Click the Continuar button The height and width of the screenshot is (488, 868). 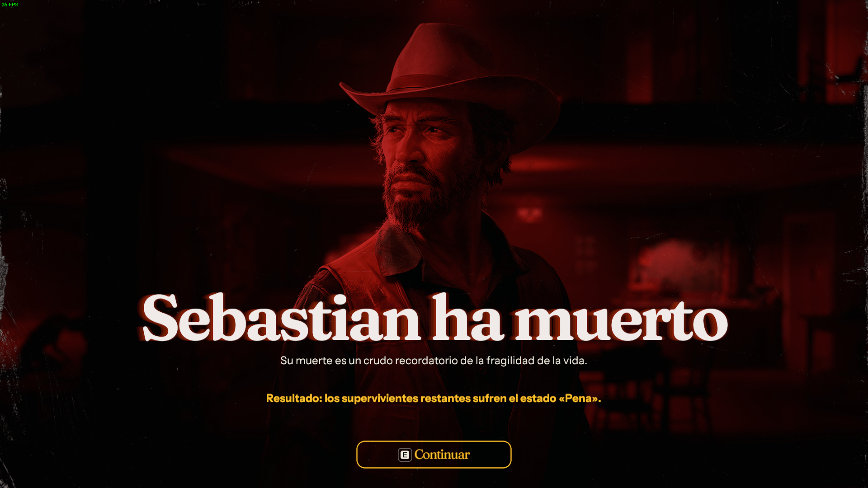pos(434,455)
